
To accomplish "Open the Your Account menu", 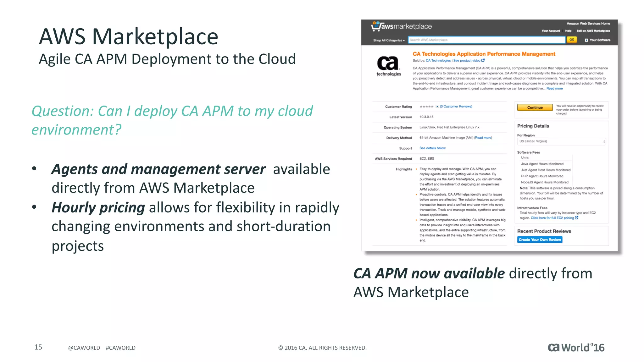I will [551, 31].
